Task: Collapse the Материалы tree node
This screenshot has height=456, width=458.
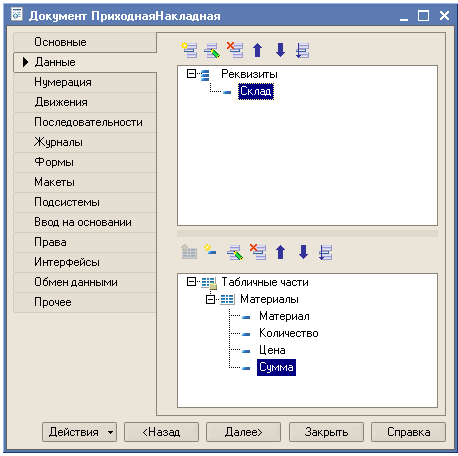Action: tap(210, 299)
